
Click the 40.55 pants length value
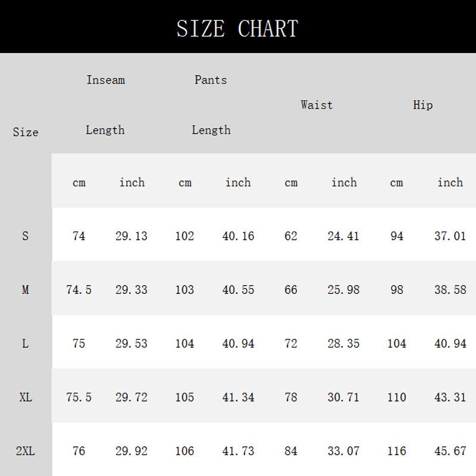pyautogui.click(x=238, y=290)
